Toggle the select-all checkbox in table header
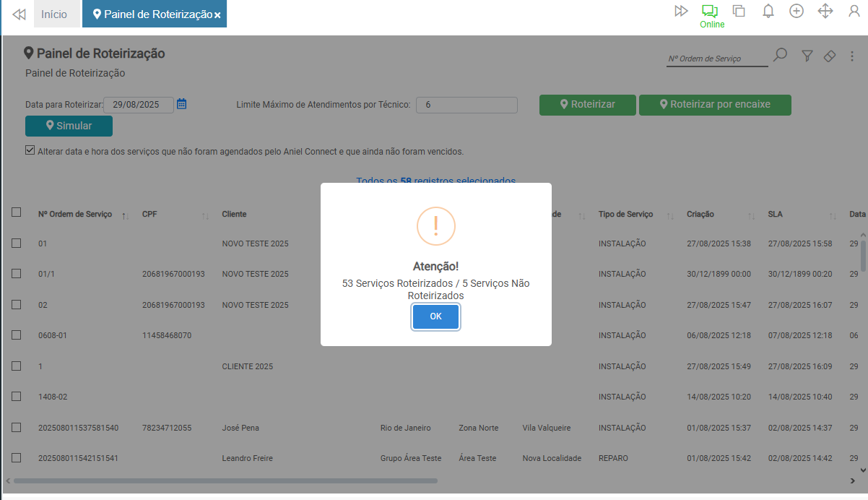Image resolution: width=868 pixels, height=500 pixels. [16, 212]
